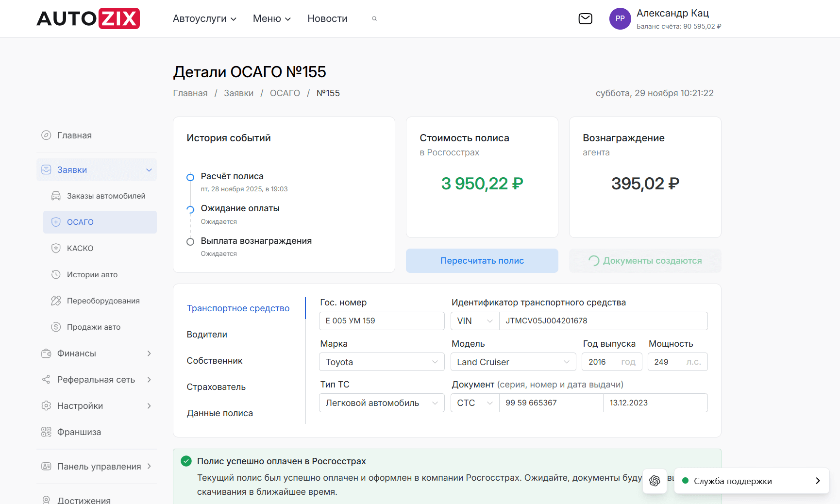Click the AUTOZIX logo

[x=88, y=18]
